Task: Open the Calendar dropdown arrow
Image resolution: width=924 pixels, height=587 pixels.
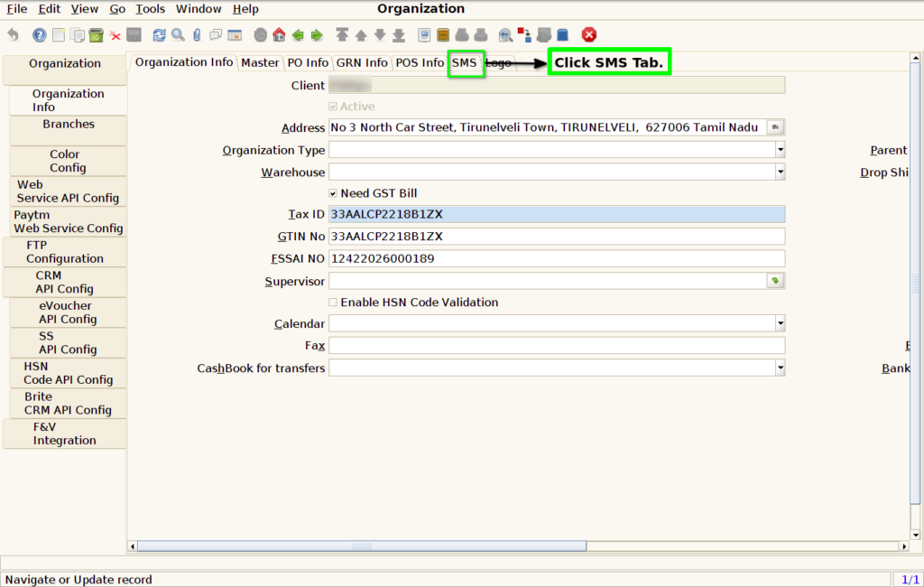Action: [781, 323]
